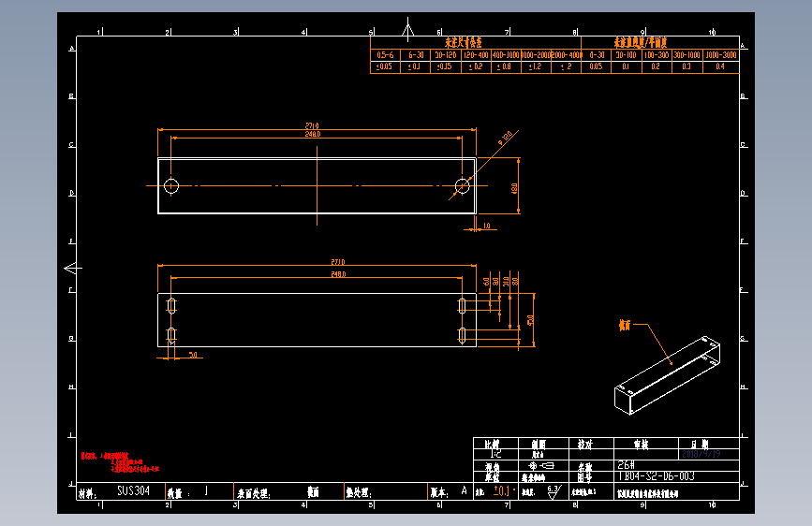Select the upper-left slot in lower view

click(171, 306)
